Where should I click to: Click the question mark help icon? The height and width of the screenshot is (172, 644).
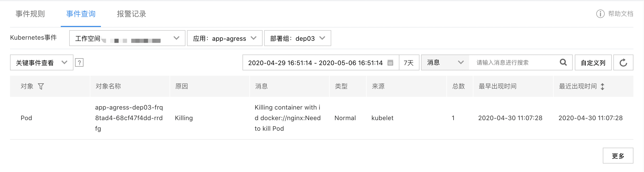click(79, 62)
